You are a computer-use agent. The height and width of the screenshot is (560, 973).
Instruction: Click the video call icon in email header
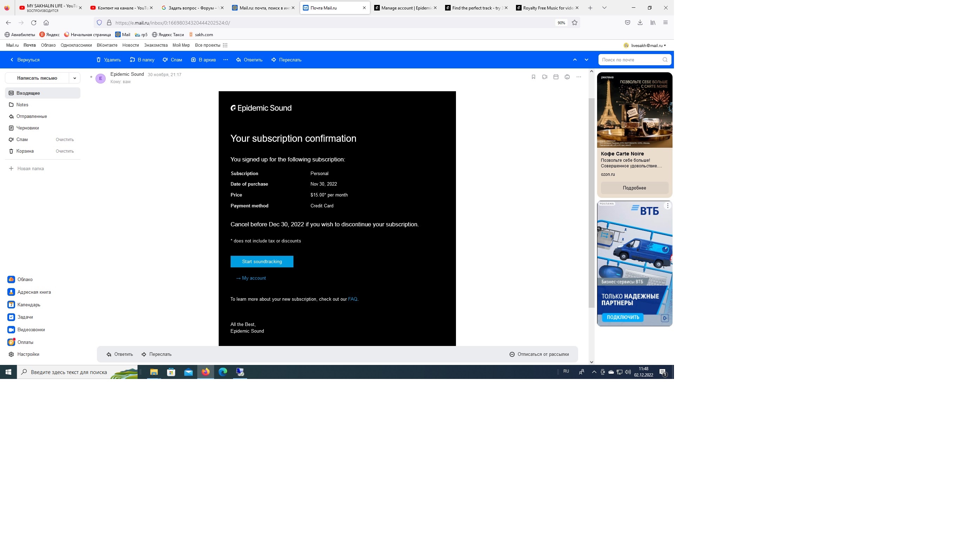(x=544, y=77)
